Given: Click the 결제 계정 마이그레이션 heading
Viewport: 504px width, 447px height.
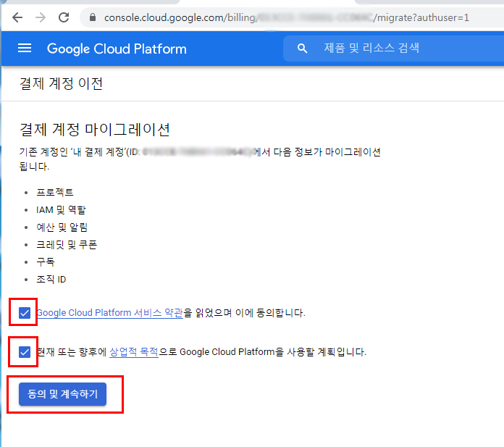Looking at the screenshot, I should coord(95,130).
